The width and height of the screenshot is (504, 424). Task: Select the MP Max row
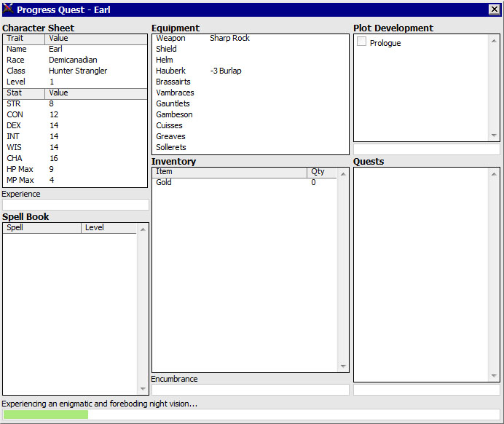[x=75, y=181]
